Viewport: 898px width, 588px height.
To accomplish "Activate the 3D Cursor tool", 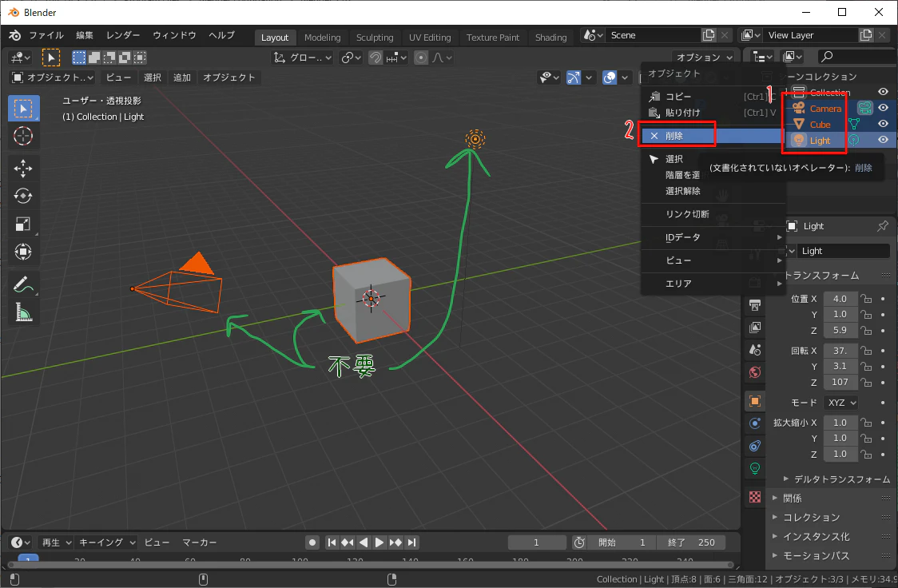I will (23, 136).
